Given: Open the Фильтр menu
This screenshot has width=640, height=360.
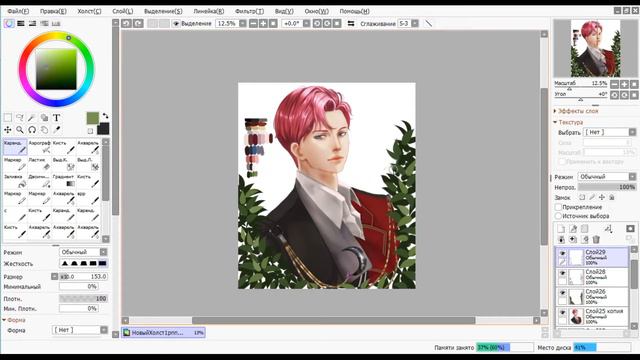Looking at the screenshot, I should pyautogui.click(x=249, y=11).
